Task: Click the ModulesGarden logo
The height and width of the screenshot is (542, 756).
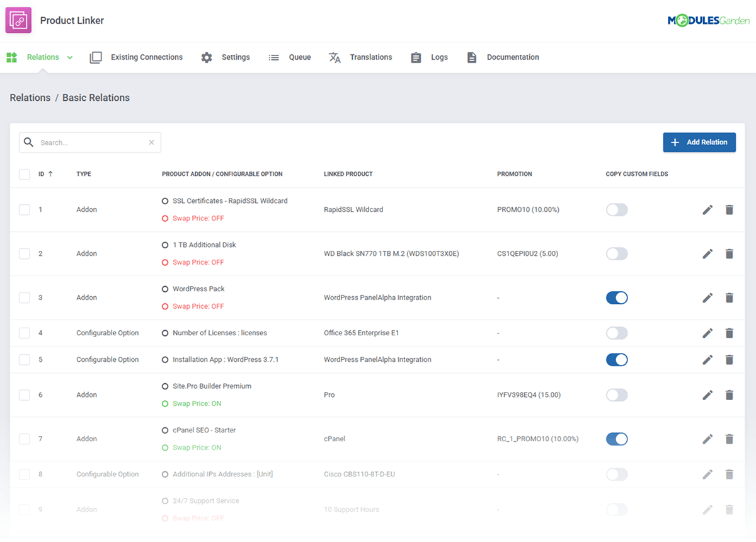Action: (x=709, y=21)
